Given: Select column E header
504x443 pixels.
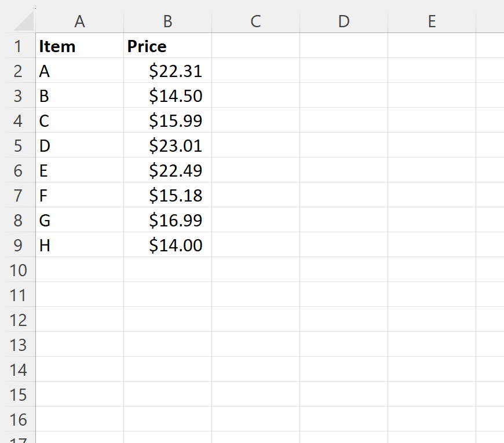Looking at the screenshot, I should click(432, 21).
